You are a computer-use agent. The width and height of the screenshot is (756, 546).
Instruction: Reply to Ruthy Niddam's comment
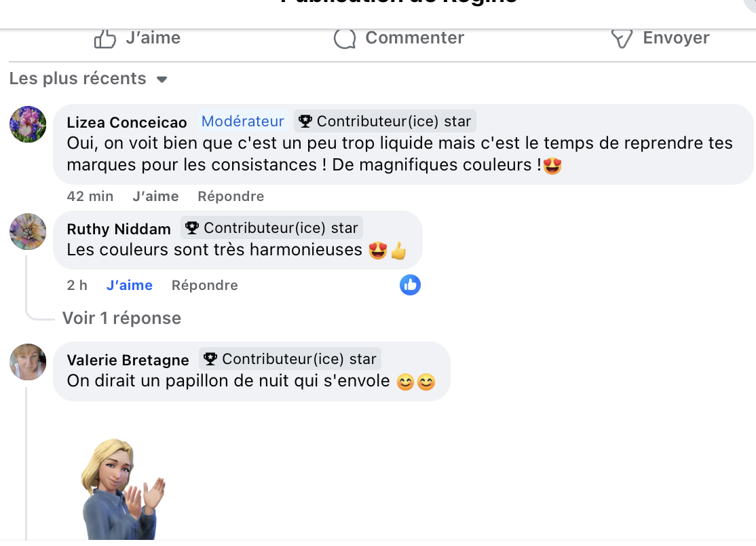204,285
